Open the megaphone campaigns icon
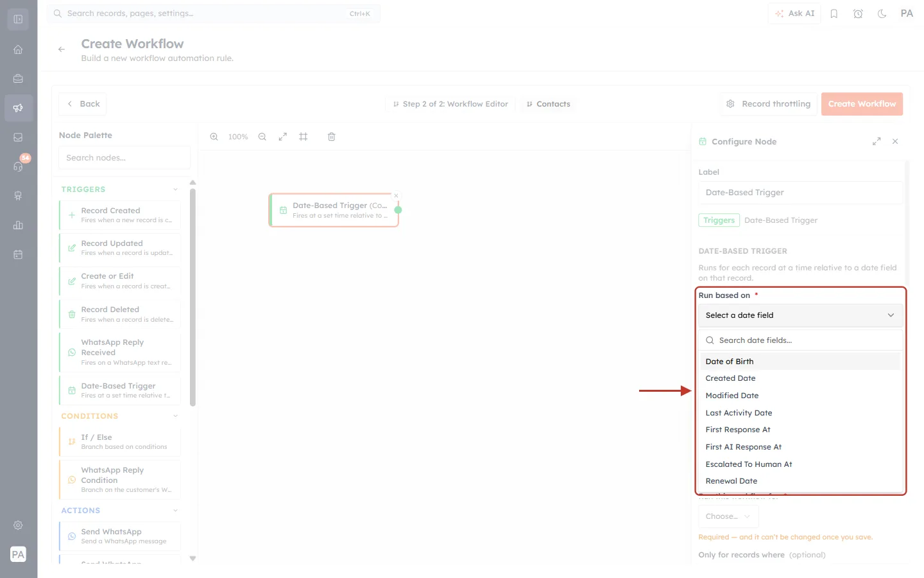The width and height of the screenshot is (924, 578). (x=18, y=108)
